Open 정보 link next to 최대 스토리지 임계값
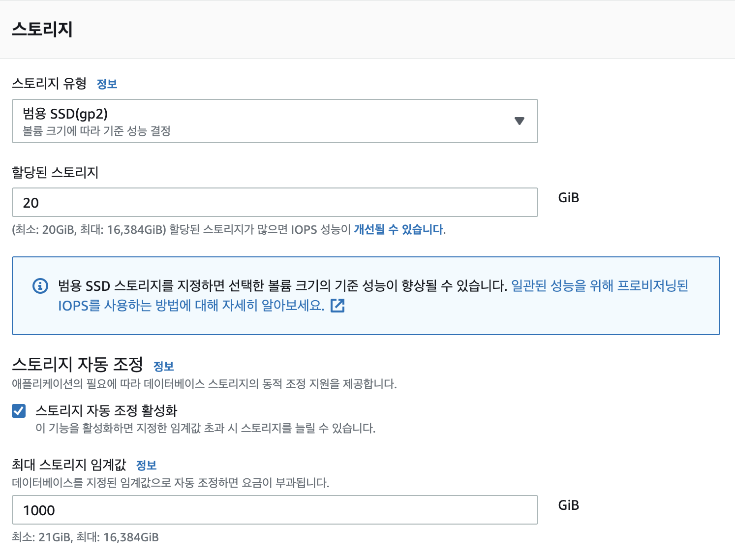This screenshot has width=735, height=560. point(146,466)
